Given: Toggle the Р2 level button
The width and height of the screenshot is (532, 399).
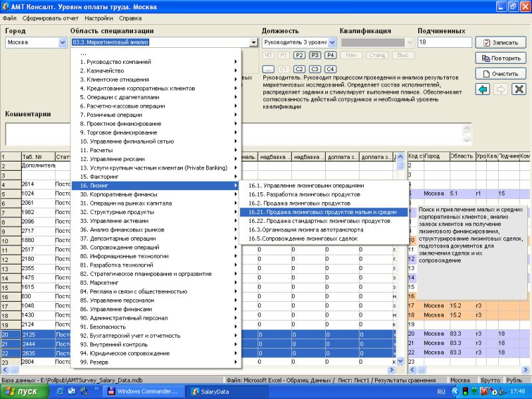Looking at the screenshot, I should pyautogui.click(x=299, y=56).
